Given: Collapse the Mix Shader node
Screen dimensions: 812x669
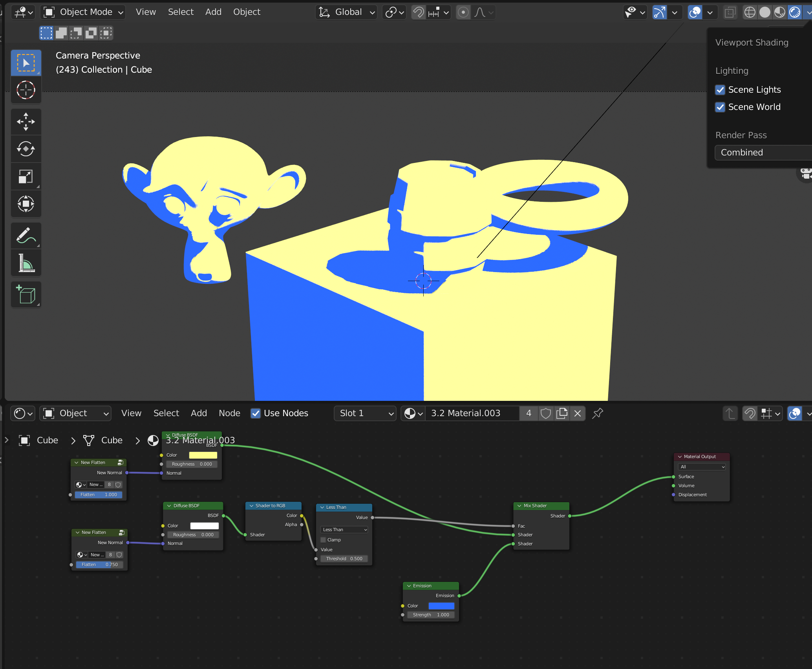Looking at the screenshot, I should click(x=519, y=506).
